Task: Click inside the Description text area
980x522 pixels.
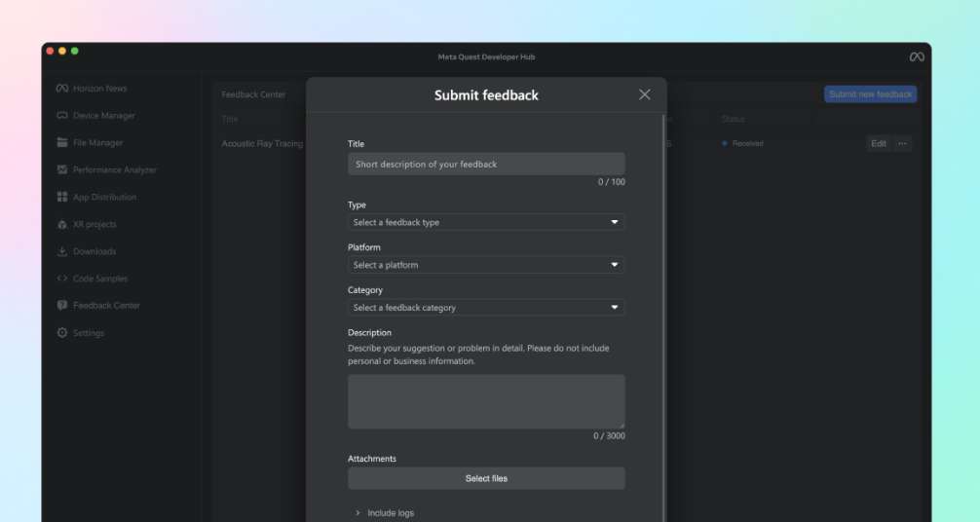Action: (x=486, y=401)
